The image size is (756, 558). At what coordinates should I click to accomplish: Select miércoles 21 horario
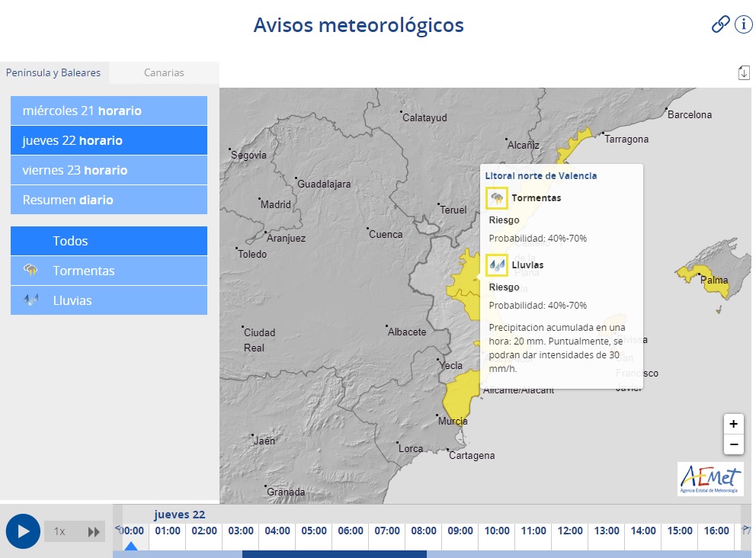pyautogui.click(x=109, y=111)
